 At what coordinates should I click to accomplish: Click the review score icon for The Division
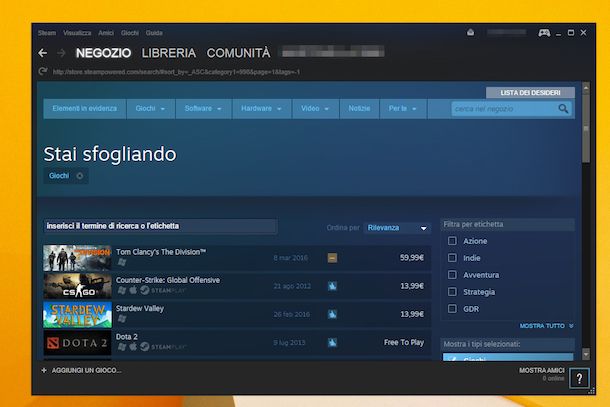[x=332, y=258]
